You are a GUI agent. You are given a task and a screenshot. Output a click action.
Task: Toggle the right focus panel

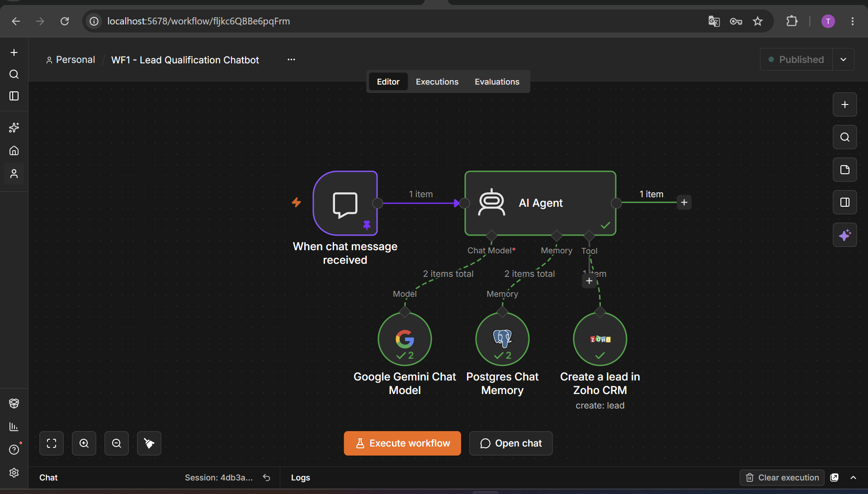[845, 202]
